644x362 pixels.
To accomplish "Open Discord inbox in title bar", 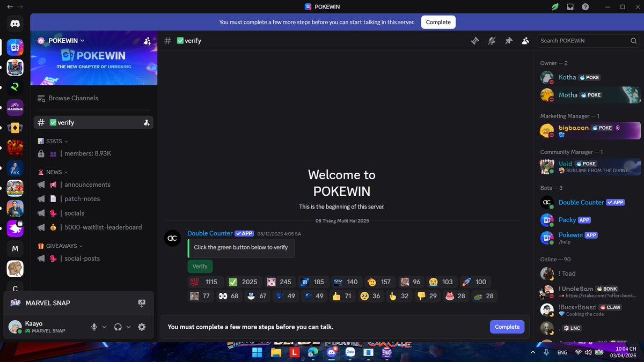I will coord(570,7).
